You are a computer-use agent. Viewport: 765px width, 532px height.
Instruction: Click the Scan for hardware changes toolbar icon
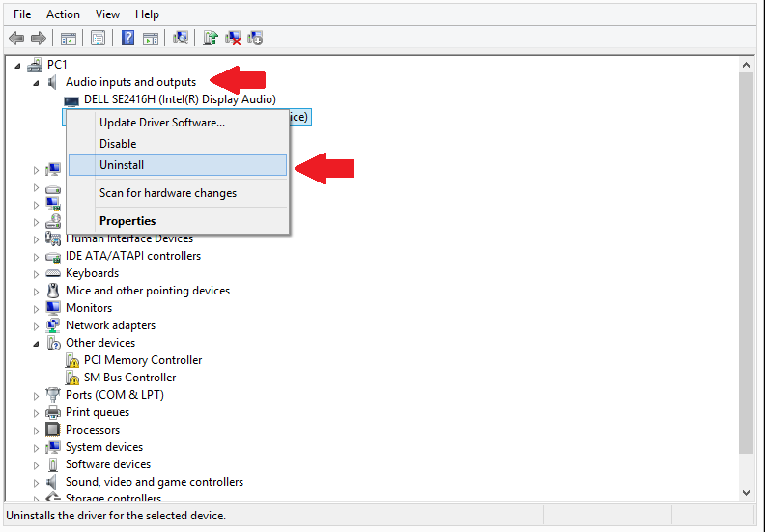(181, 38)
